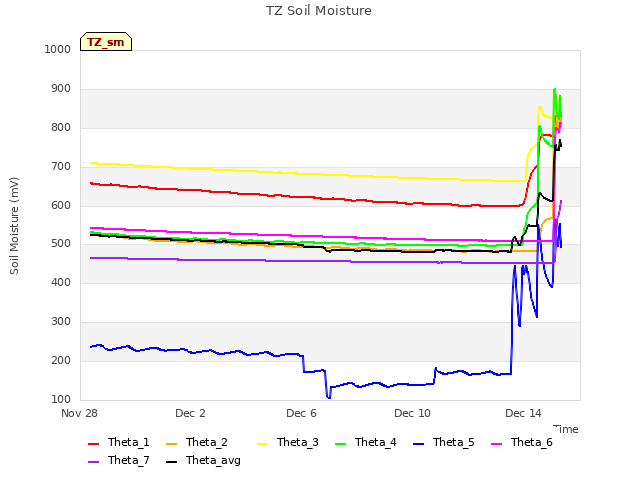Click the 500 y-axis tick label

tap(61, 244)
